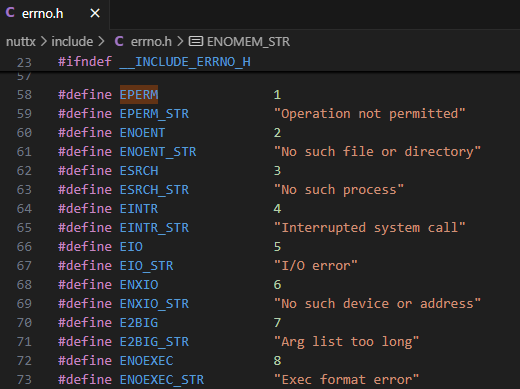Click the string "Operation not permitted"

[x=369, y=114]
